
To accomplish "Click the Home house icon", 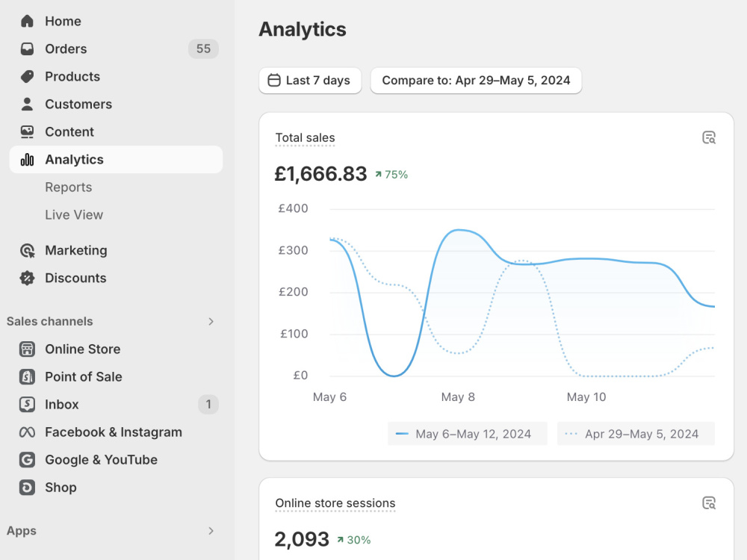I will (27, 21).
